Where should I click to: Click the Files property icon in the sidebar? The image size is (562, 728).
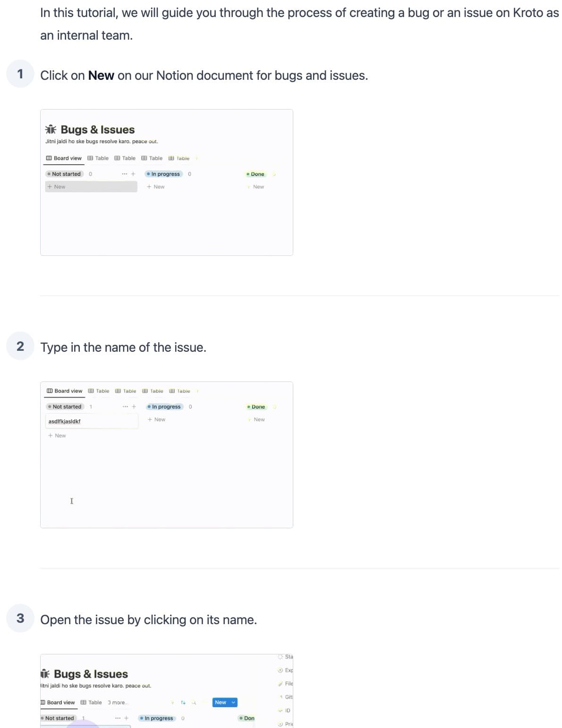coord(280,683)
